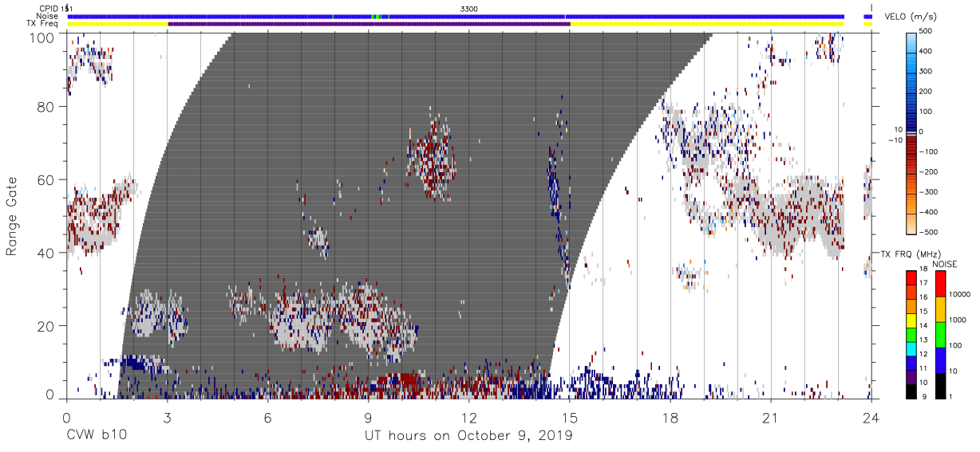Click x-axis tick label '24'
This screenshot has height=452, width=980.
pyautogui.click(x=871, y=418)
